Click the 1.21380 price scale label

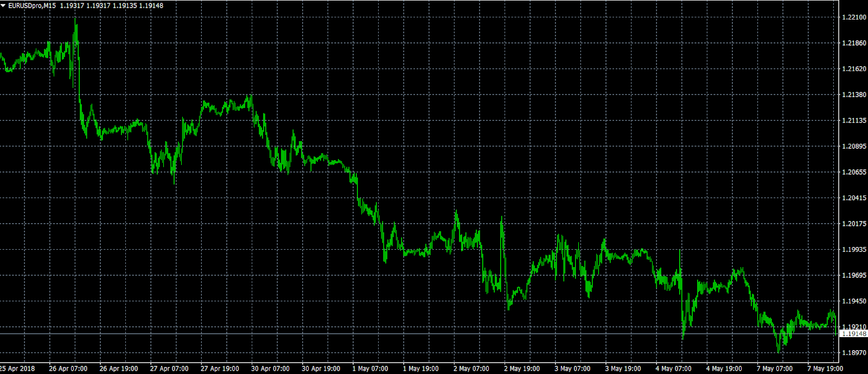[854, 94]
